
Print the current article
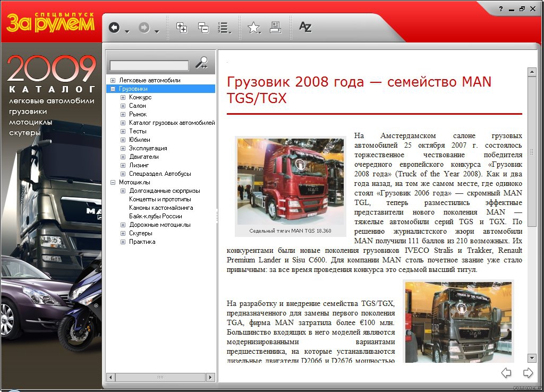[276, 28]
